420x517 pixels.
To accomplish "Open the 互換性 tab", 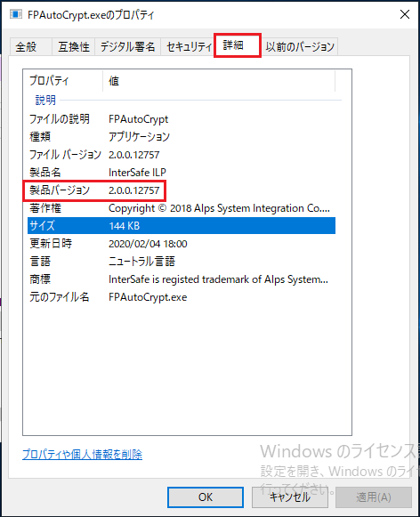I will 74,46.
